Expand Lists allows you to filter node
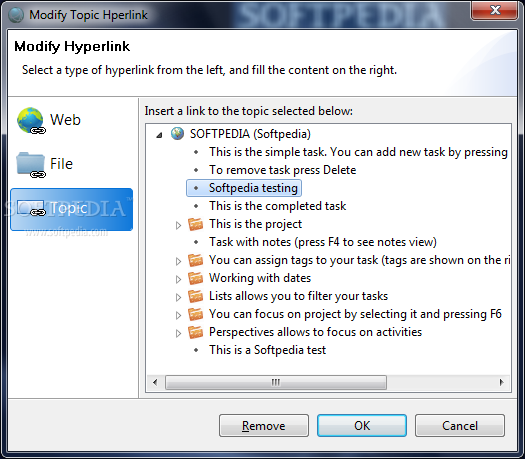This screenshot has height=459, width=525. [178, 297]
